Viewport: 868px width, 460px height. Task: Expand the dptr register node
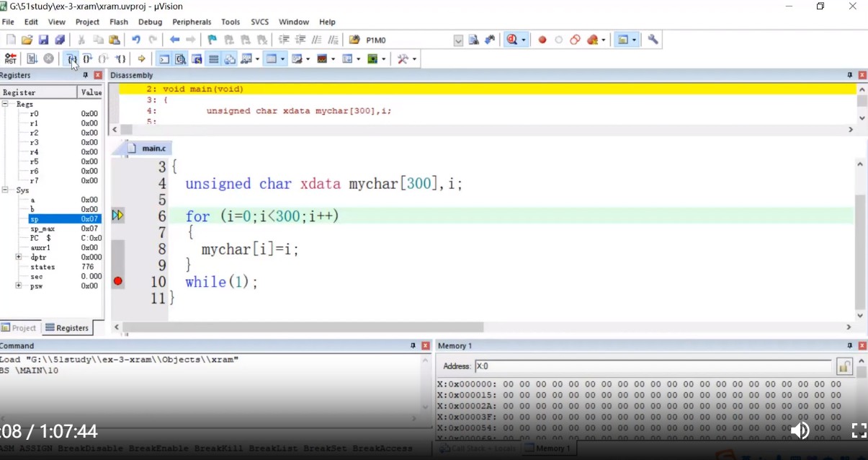(18, 257)
